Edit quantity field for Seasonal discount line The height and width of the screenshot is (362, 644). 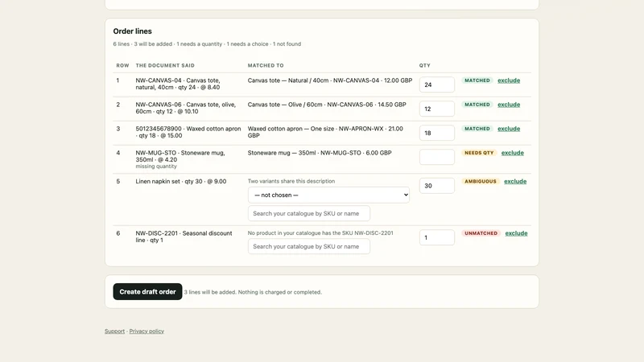(x=436, y=237)
